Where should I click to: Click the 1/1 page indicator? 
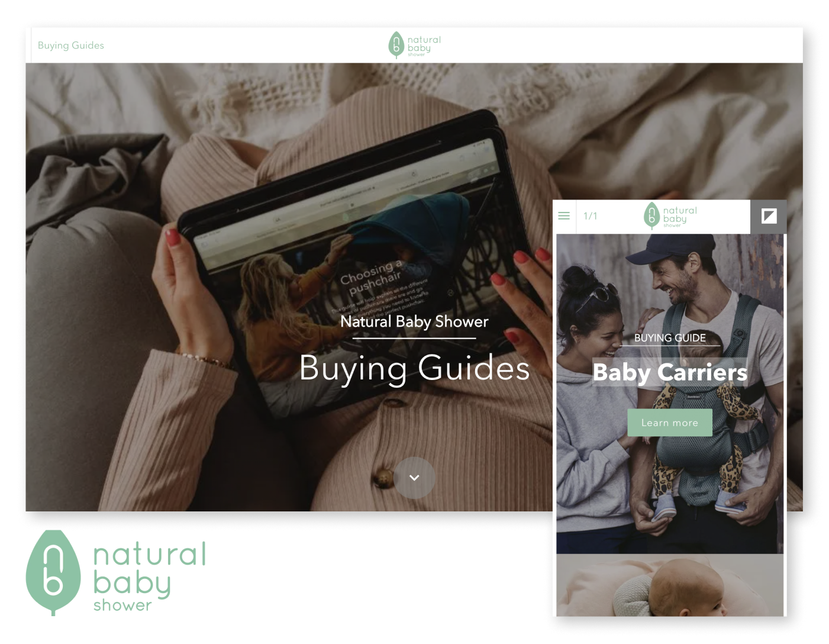(590, 216)
